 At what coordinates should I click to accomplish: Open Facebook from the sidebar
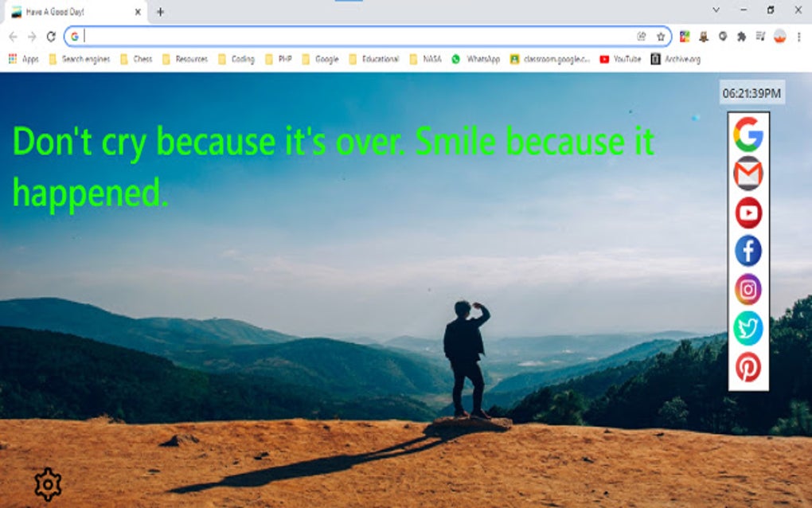point(747,251)
